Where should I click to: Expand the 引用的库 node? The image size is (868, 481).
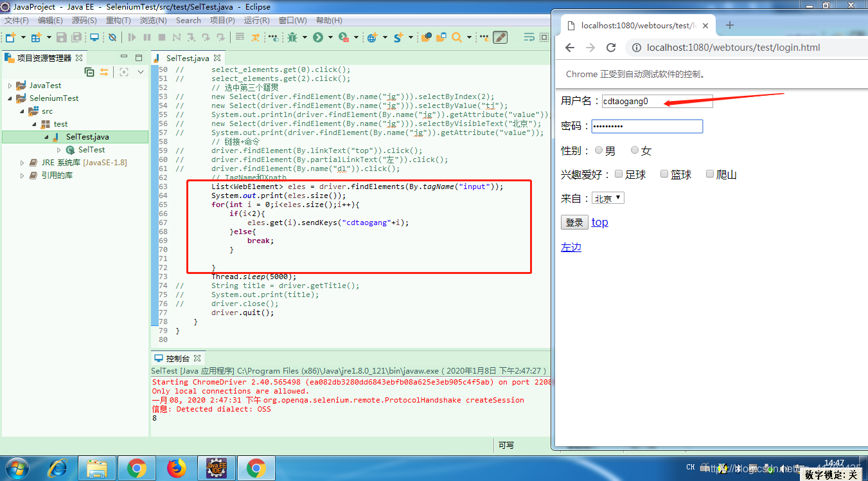(x=22, y=176)
